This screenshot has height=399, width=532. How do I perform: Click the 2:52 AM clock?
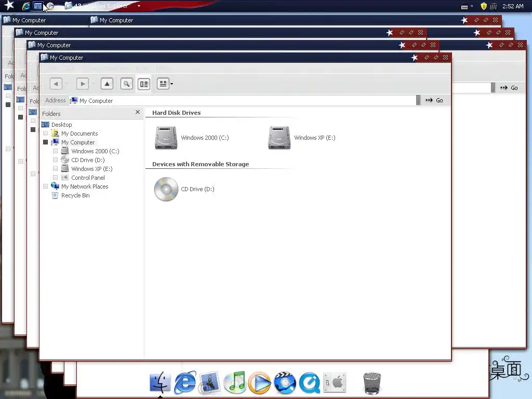point(513,6)
